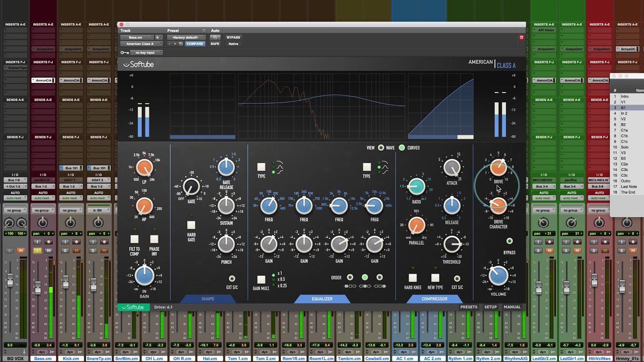Click the HP high-pass filter knob

tap(144, 206)
